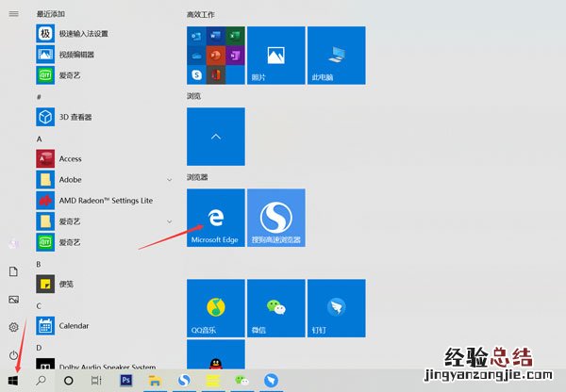Click the Windows Start button
The height and width of the screenshot is (392, 566).
(13, 380)
